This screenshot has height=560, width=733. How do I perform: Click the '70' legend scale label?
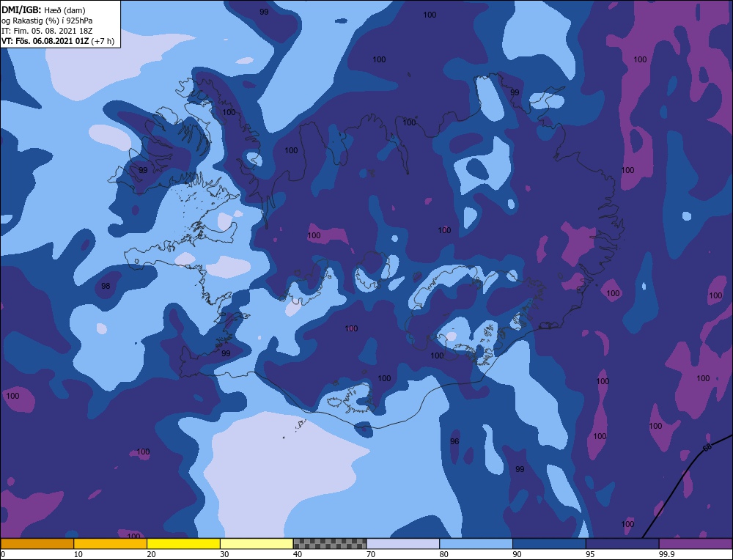[x=371, y=554]
